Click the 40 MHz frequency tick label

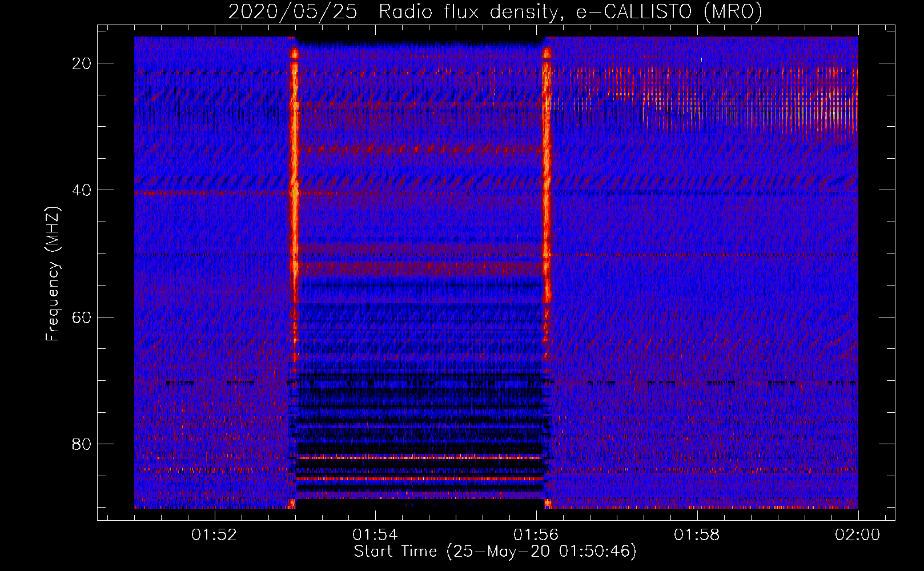pyautogui.click(x=82, y=190)
